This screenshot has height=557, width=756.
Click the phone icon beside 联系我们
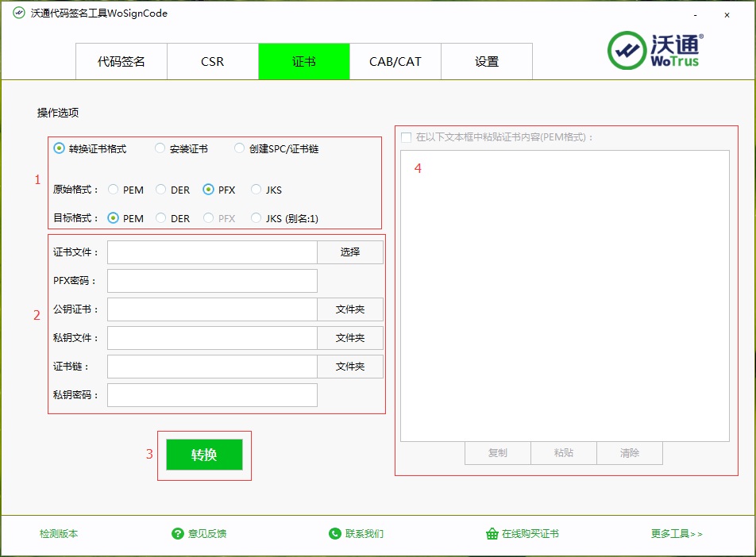click(335, 534)
